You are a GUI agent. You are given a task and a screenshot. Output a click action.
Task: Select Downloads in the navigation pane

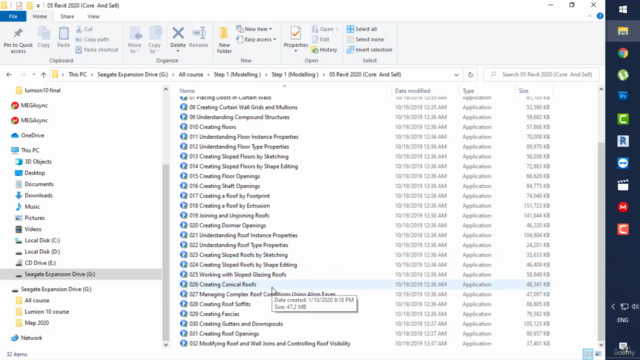click(38, 196)
